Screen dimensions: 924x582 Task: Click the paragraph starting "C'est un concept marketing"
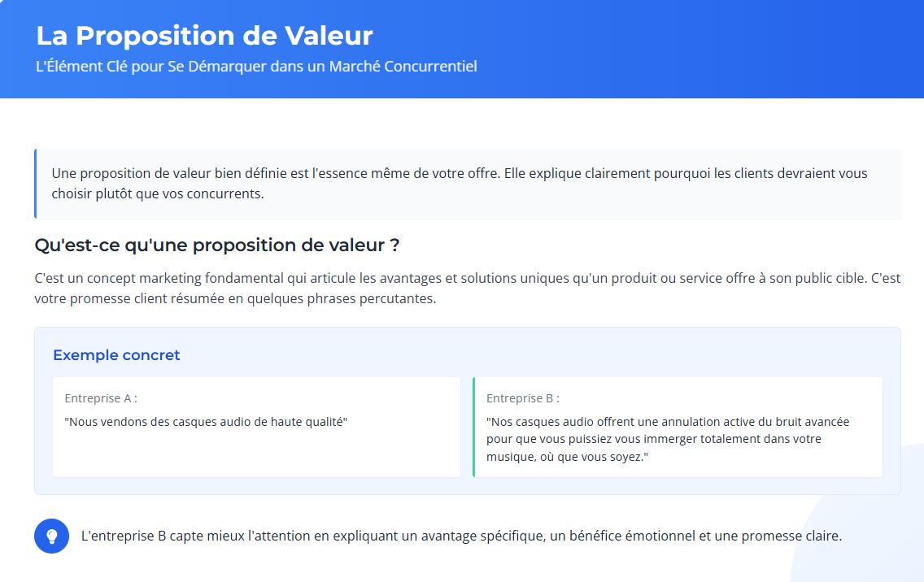468,288
